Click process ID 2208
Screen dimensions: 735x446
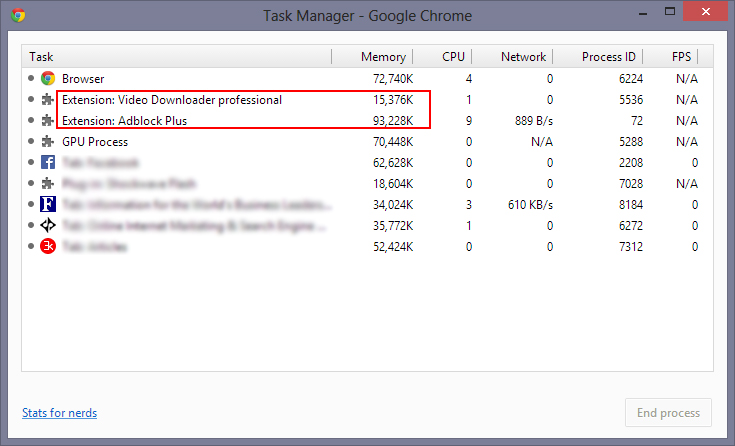[x=630, y=163]
